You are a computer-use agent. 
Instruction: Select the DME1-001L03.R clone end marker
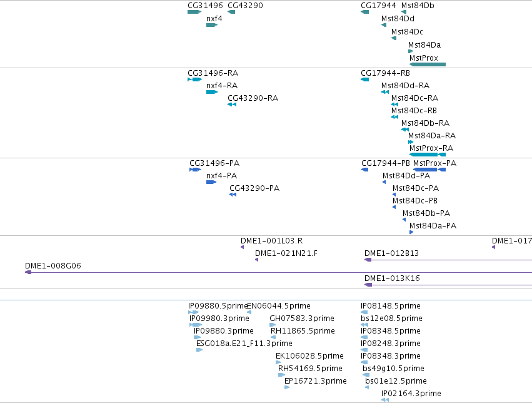[x=243, y=247]
